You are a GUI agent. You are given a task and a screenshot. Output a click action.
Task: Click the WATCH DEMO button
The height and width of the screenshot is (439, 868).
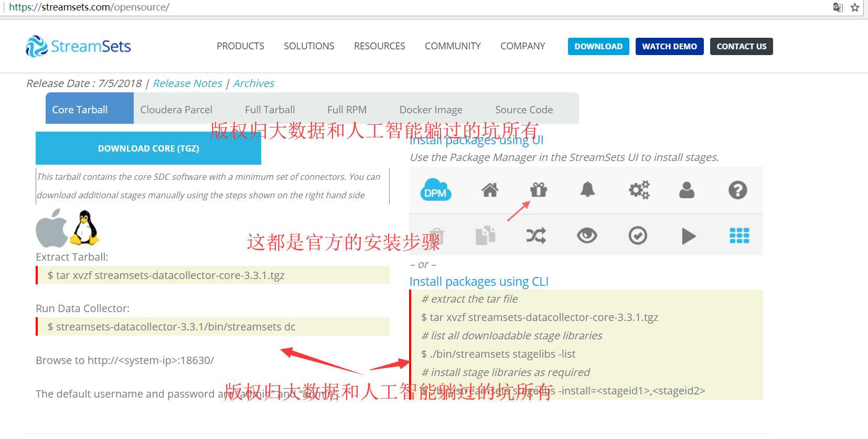(670, 46)
